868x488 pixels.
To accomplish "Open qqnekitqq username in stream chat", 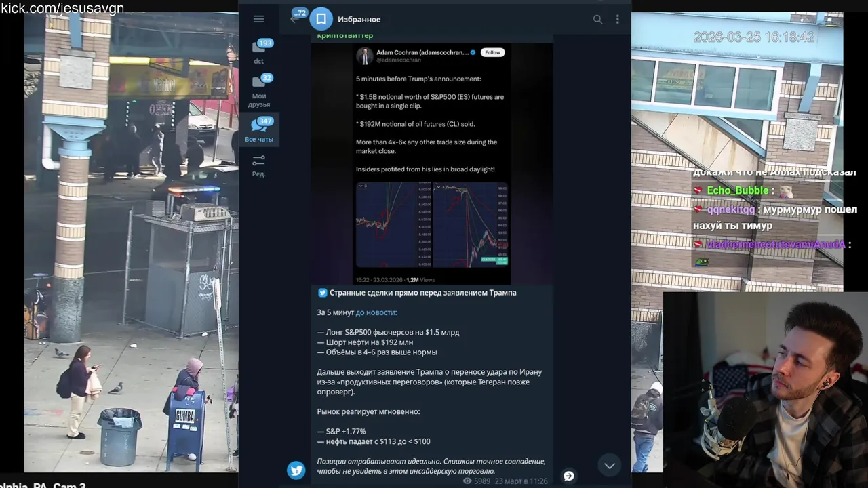I will (730, 210).
